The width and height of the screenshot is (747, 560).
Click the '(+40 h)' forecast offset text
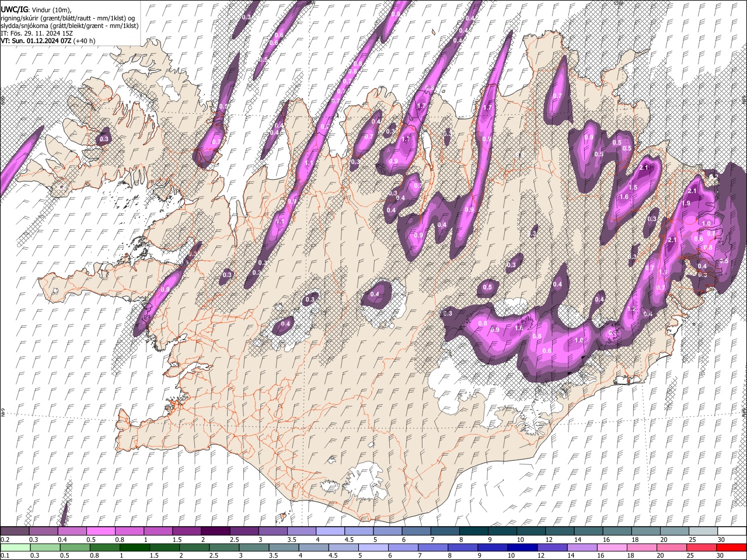pyautogui.click(x=85, y=41)
